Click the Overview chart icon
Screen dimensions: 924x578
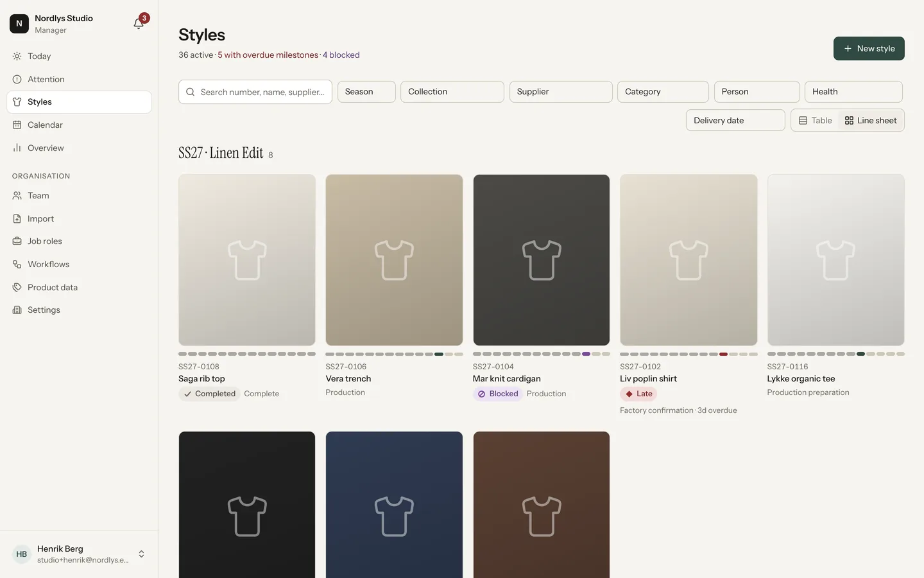click(x=17, y=148)
